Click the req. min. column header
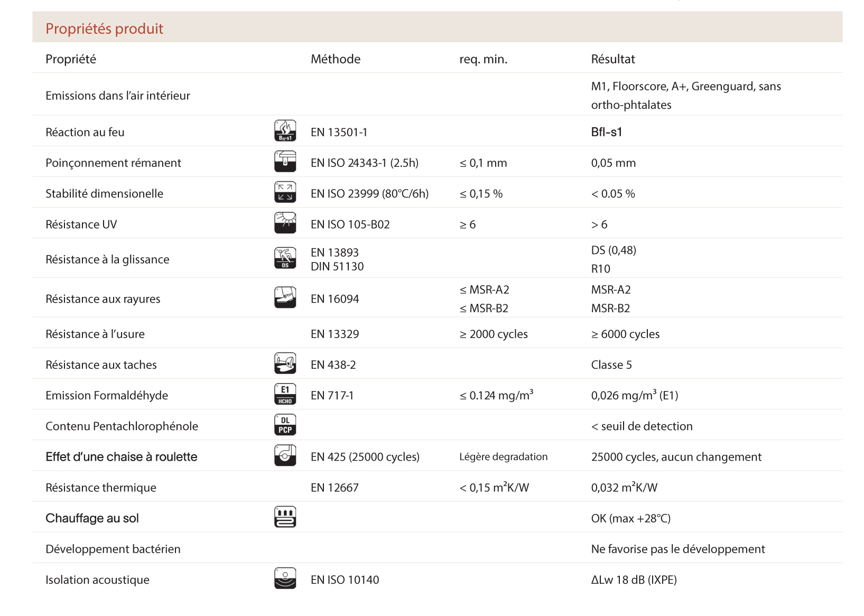864x616 pixels. tap(483, 59)
